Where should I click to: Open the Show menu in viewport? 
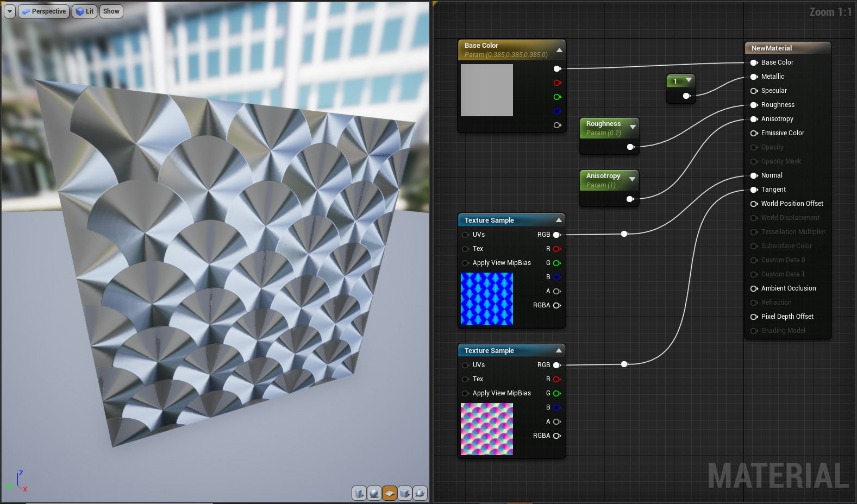[111, 11]
